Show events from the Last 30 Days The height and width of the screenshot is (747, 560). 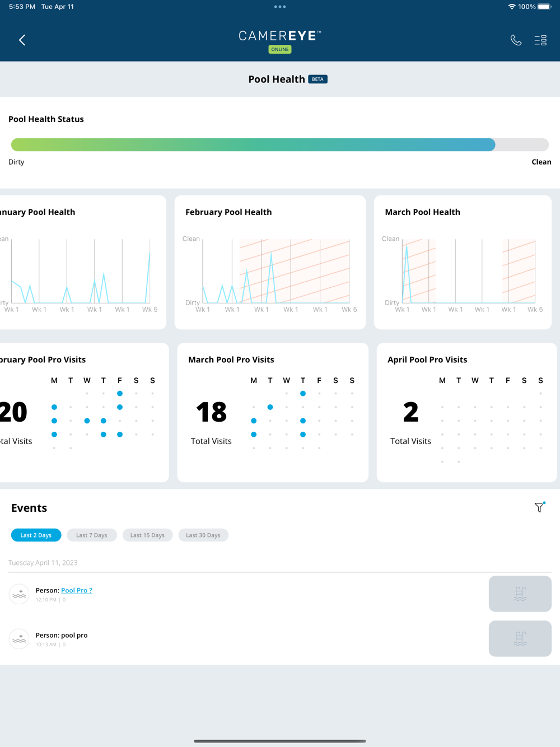click(x=203, y=535)
